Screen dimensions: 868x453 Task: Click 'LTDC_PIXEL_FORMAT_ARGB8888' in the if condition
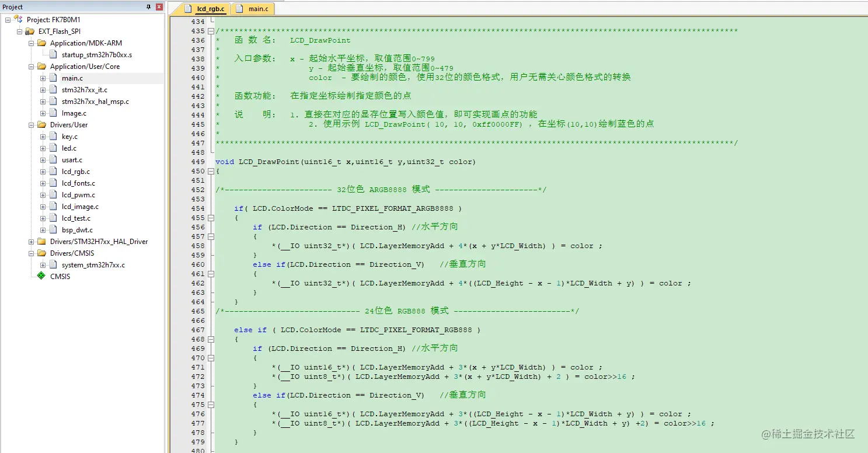pos(393,208)
